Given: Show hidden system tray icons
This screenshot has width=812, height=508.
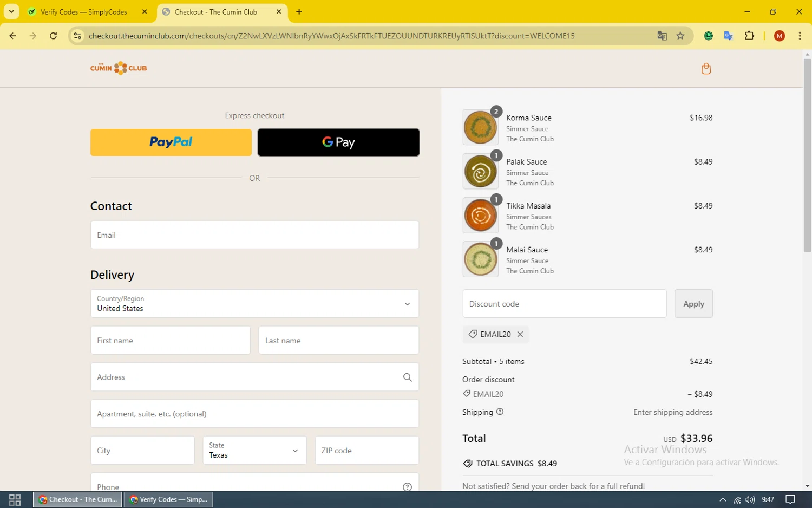Looking at the screenshot, I should pos(722,499).
